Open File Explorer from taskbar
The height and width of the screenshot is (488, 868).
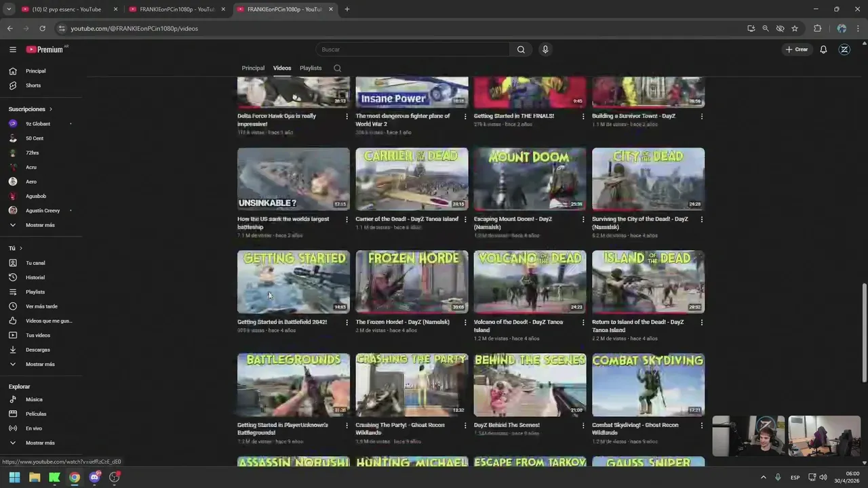pos(35,477)
